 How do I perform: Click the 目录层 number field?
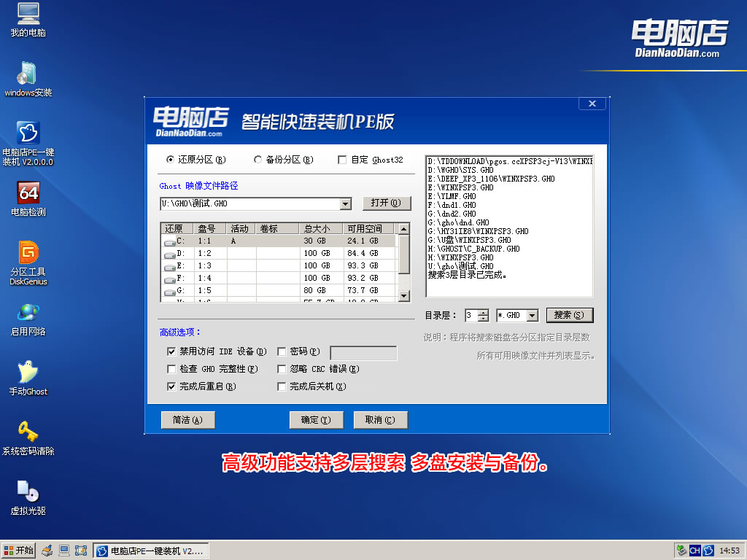471,315
